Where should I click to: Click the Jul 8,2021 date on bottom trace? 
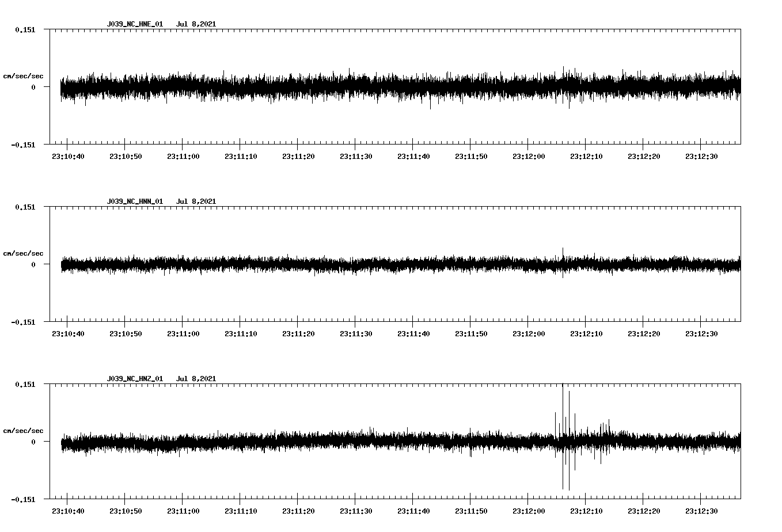pos(196,378)
